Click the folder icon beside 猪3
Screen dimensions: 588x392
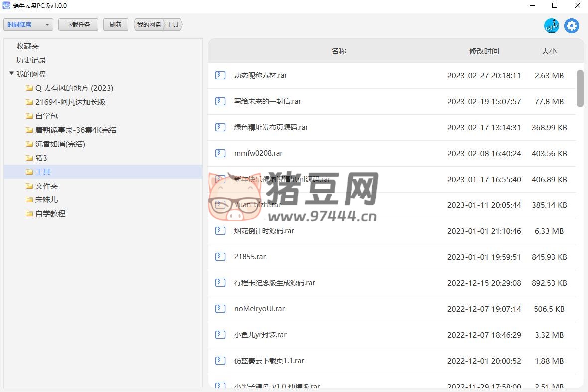pos(29,158)
